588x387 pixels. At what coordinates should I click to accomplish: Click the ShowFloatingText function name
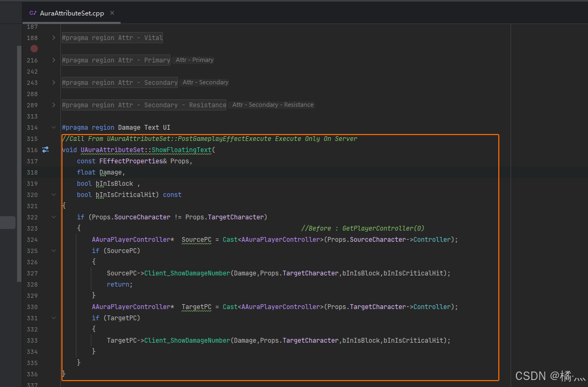[x=182, y=150]
